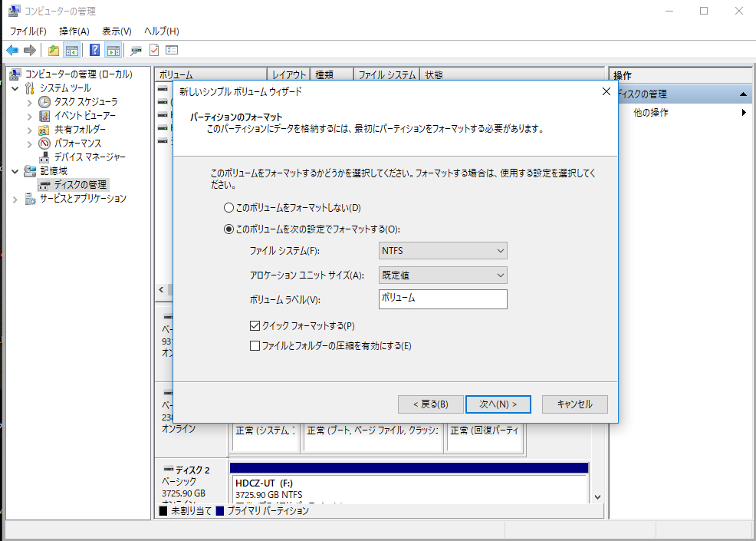756x541 pixels.
Task: Click the Show/Hide Console Tree toolbar icon
Action: tap(72, 51)
